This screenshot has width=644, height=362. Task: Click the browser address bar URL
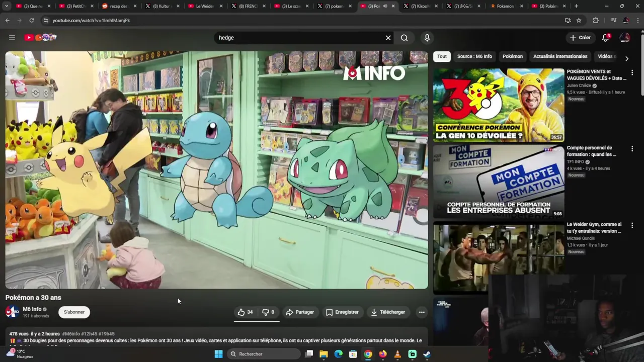click(91, 20)
